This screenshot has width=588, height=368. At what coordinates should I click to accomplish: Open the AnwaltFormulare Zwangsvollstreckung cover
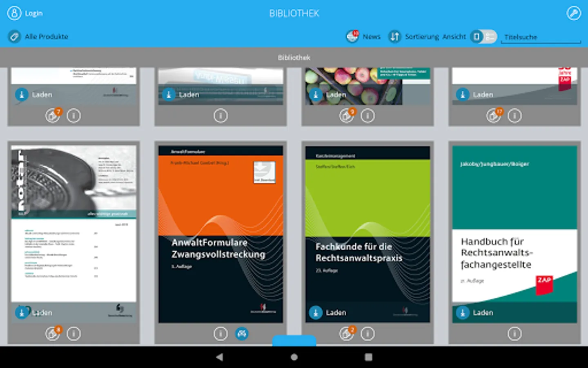[220, 234]
